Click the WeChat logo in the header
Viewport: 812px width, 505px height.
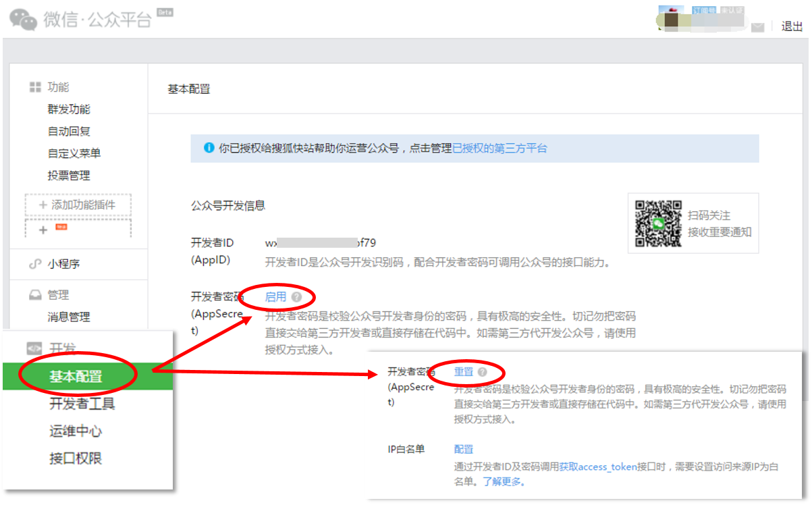[23, 20]
